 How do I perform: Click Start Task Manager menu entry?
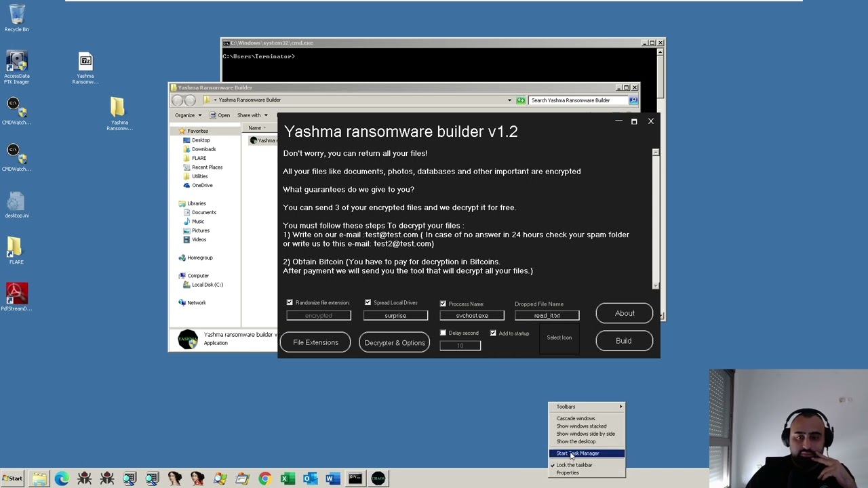tap(587, 453)
